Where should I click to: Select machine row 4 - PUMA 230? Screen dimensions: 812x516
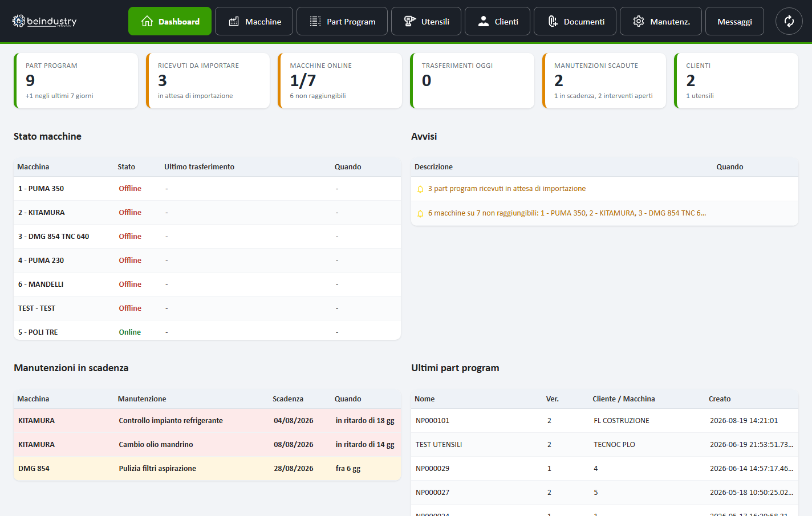[x=207, y=260]
